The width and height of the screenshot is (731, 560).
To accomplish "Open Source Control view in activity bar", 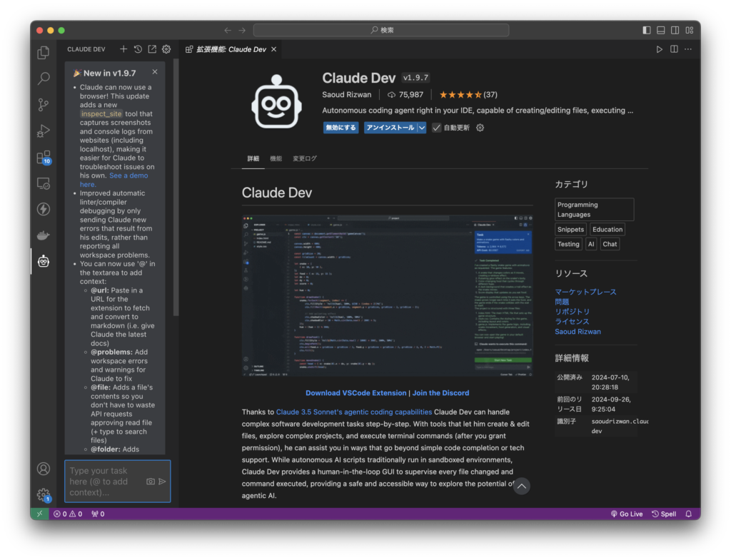I will pyautogui.click(x=44, y=104).
